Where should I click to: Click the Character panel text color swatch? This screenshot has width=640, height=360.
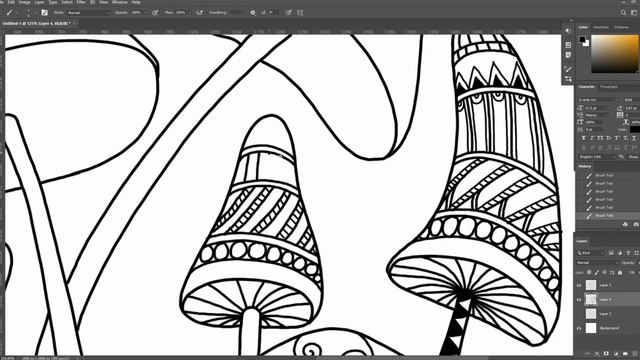(x=635, y=130)
